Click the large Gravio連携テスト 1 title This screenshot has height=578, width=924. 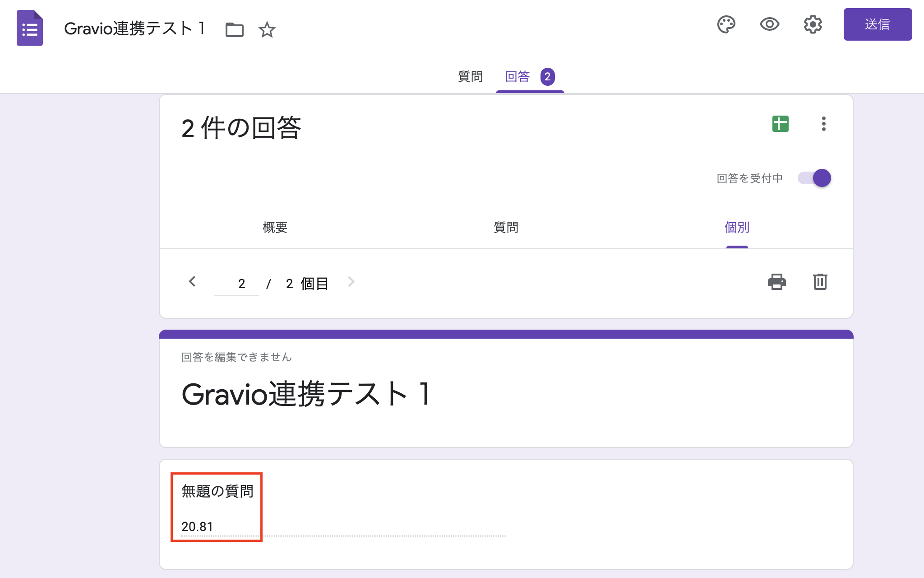tap(307, 394)
